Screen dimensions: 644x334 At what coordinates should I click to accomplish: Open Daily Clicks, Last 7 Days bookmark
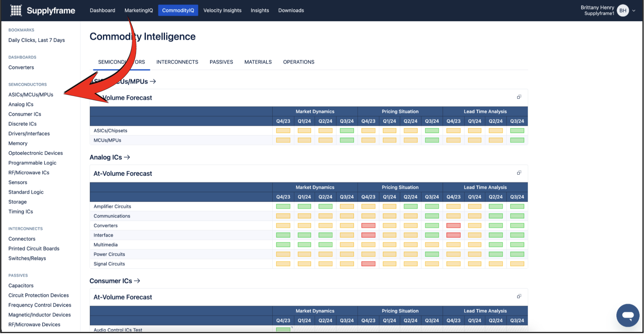(37, 40)
